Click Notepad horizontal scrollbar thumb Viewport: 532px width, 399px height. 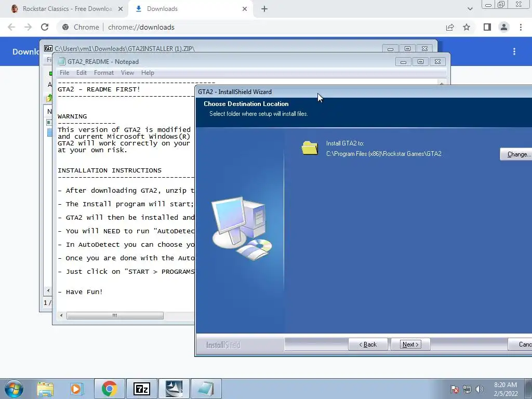(115, 315)
